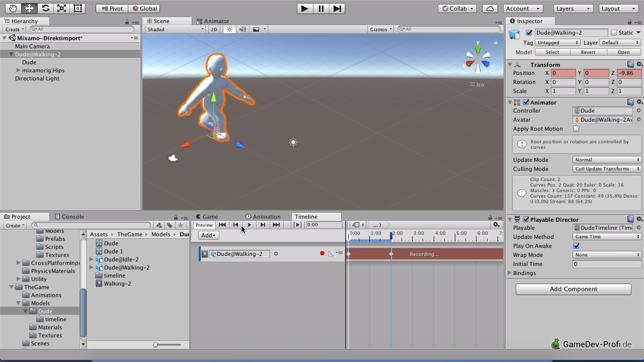The width and height of the screenshot is (644, 362).
Task: Click the Add Component button
Action: [573, 289]
